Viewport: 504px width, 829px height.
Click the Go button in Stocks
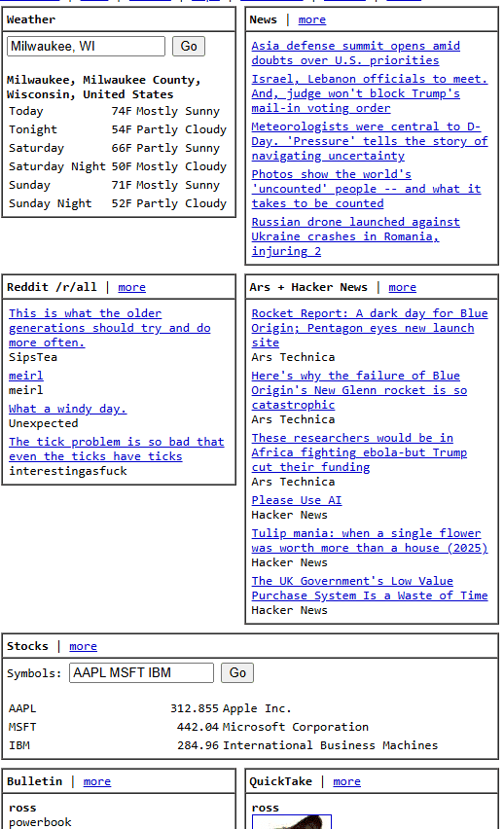point(237,672)
